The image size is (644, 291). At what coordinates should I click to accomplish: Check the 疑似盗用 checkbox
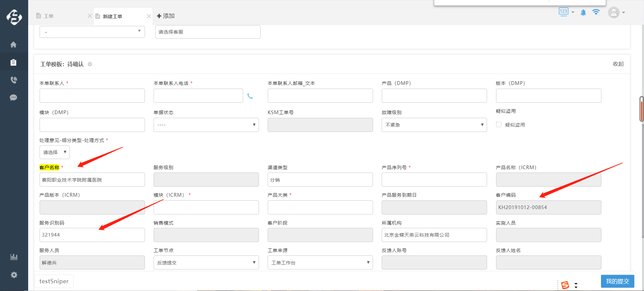[x=499, y=125]
